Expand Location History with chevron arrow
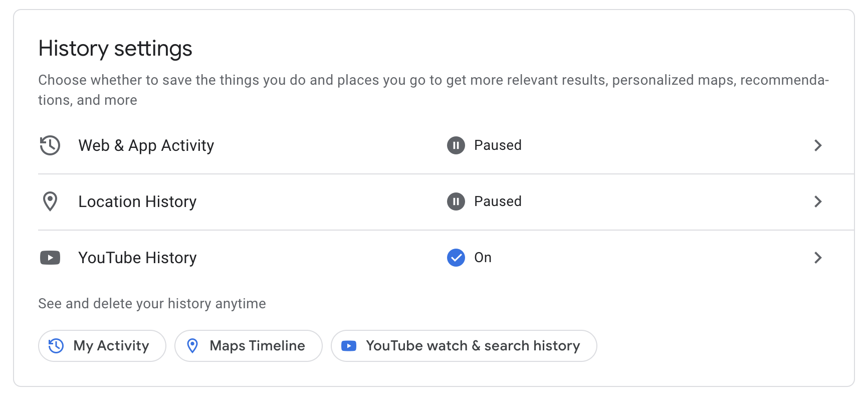 (818, 201)
